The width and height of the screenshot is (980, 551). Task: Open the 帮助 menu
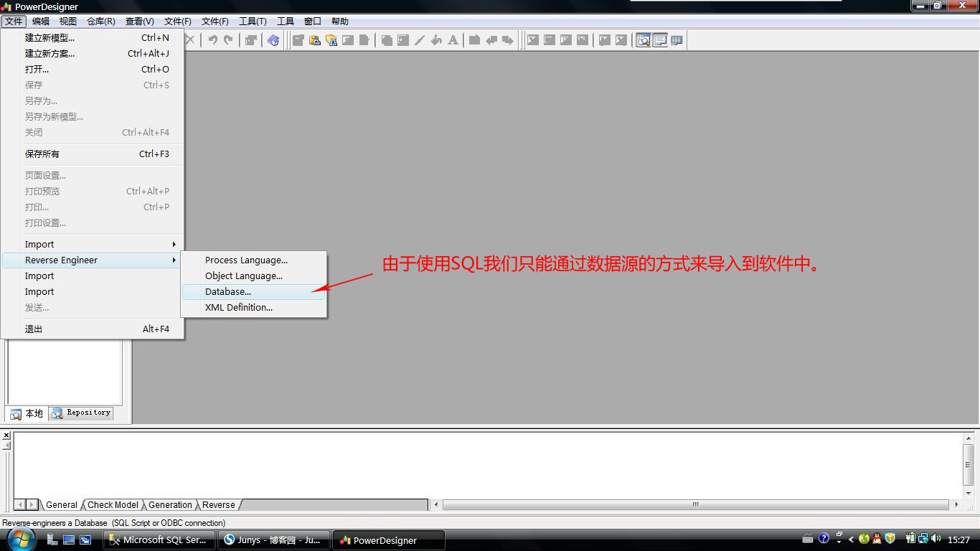coord(340,22)
